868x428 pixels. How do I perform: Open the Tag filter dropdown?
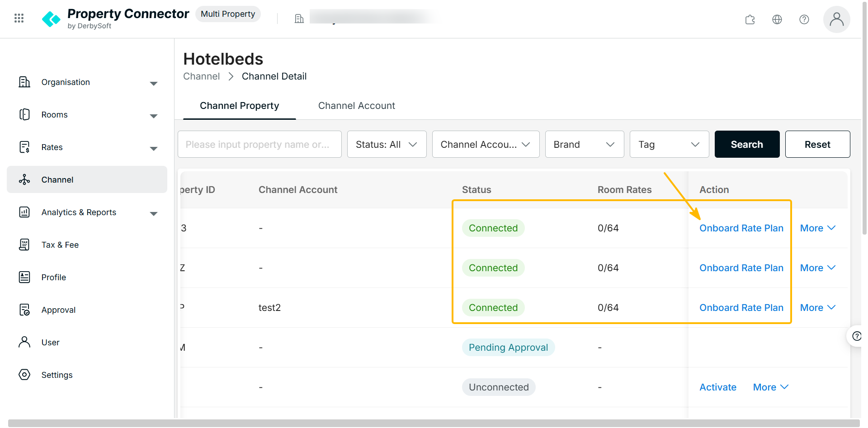click(x=669, y=144)
